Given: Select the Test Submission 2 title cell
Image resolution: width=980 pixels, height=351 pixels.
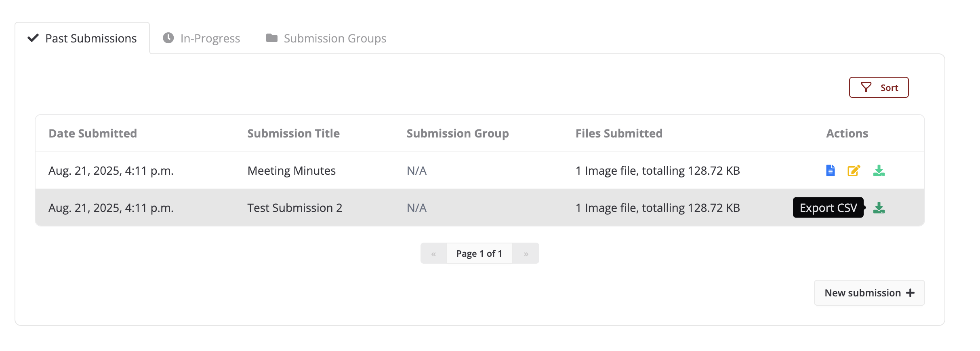Looking at the screenshot, I should coord(295,208).
